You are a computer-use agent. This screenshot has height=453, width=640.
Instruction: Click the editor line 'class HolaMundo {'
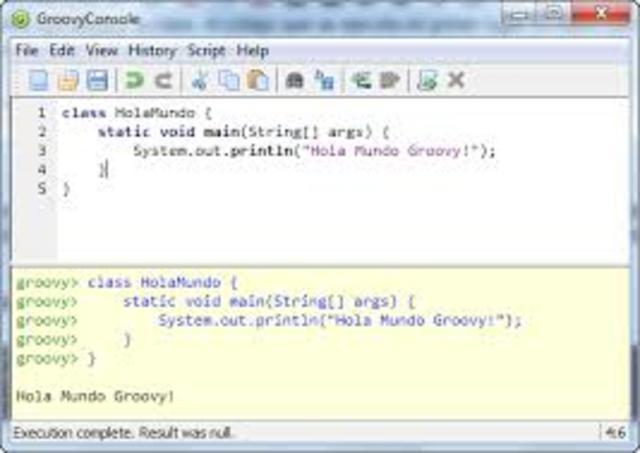tap(137, 113)
